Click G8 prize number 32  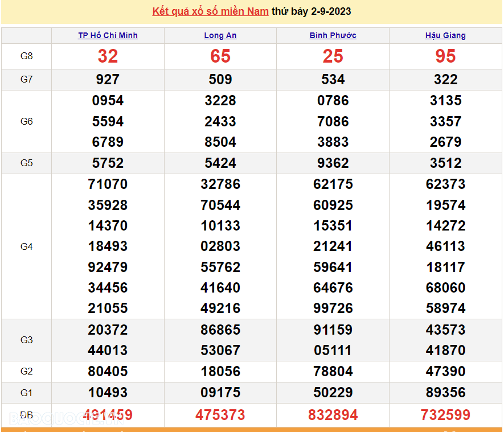click(108, 56)
